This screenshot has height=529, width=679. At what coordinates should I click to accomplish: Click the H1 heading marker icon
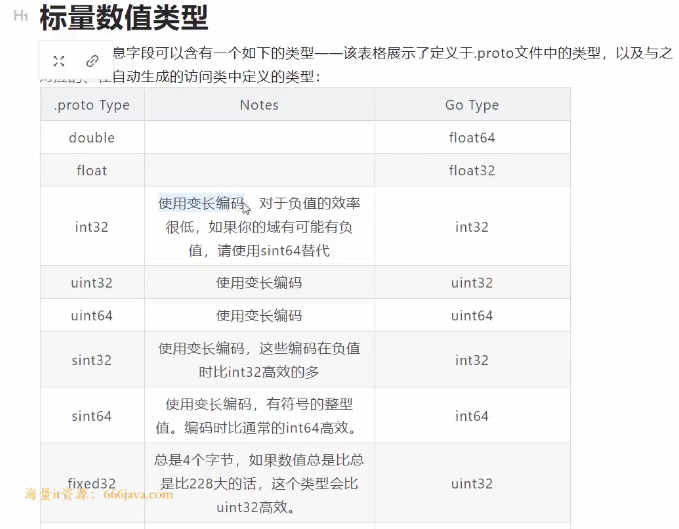point(21,16)
